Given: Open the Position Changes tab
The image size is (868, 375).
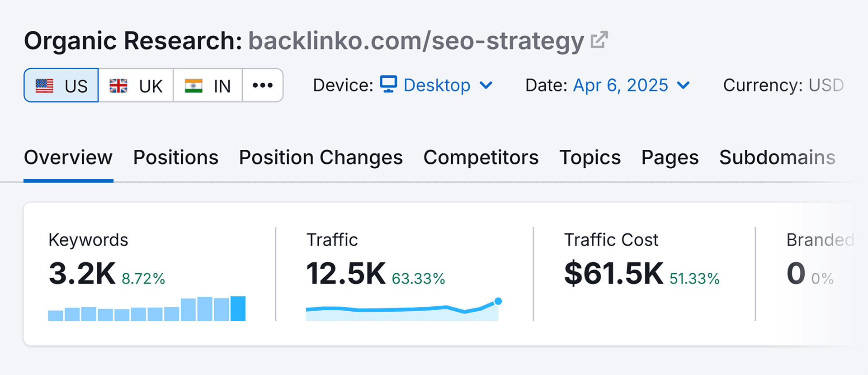Looking at the screenshot, I should (x=321, y=157).
